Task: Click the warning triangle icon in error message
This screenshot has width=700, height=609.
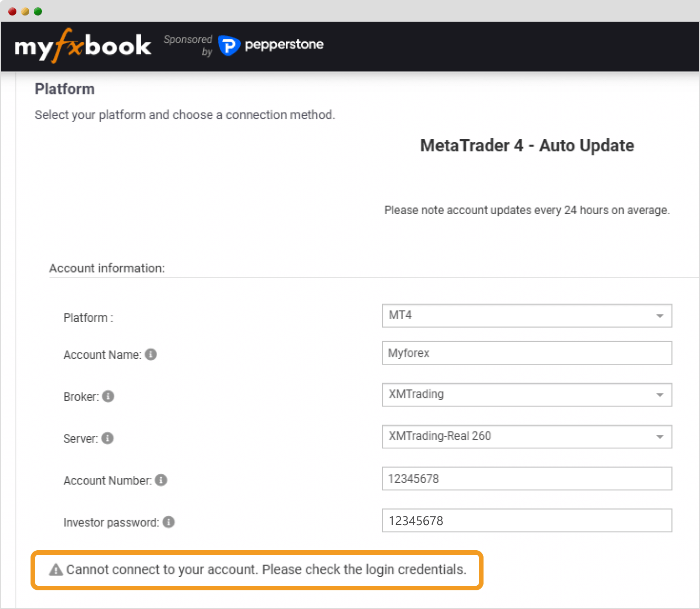Action: coord(56,570)
